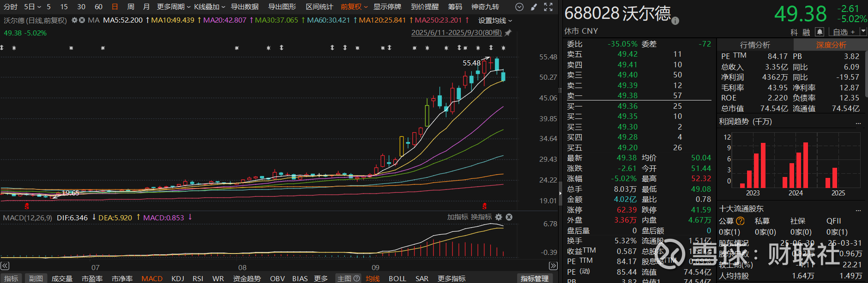868x283 pixels.
Task: Click the 2025/6/11-2025/9/30 date range link
Action: pos(456,33)
